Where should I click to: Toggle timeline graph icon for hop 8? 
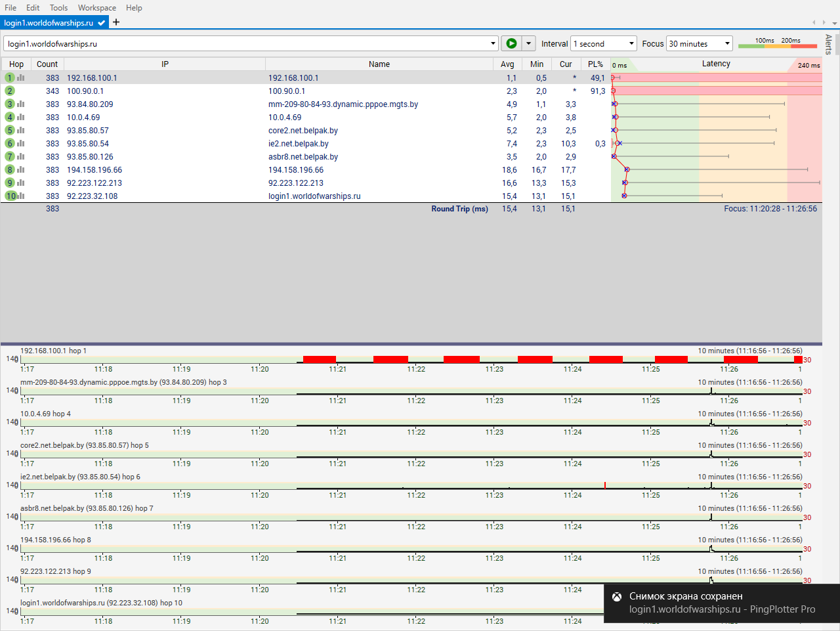21,169
